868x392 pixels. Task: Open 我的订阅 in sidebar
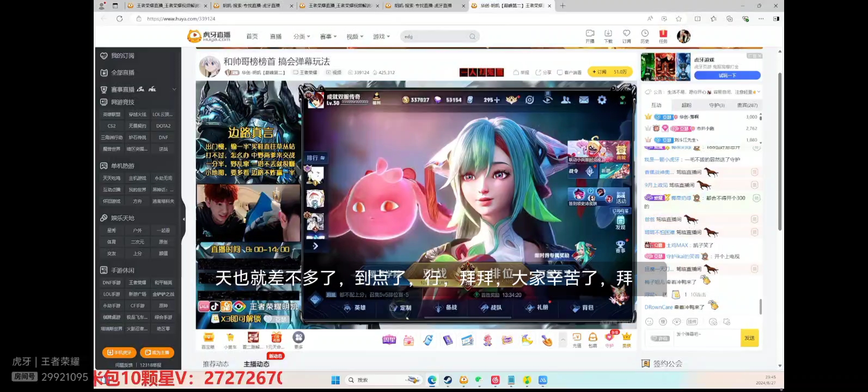pyautogui.click(x=123, y=56)
